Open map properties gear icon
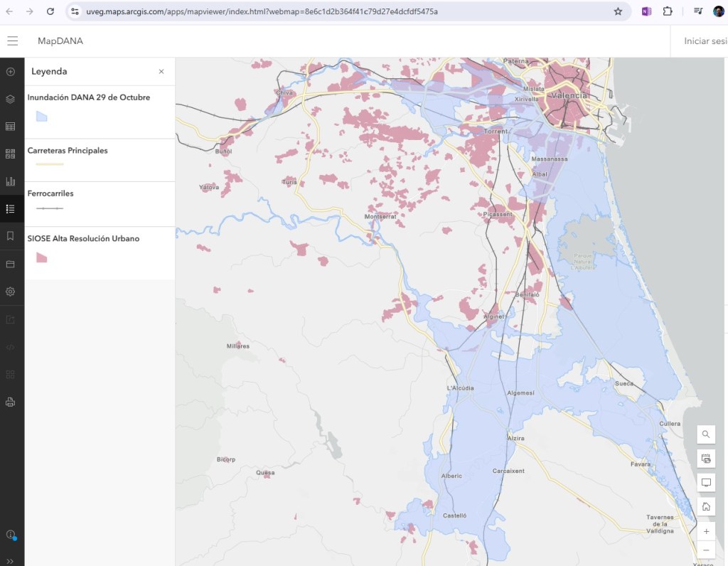Image resolution: width=728 pixels, height=566 pixels. click(x=11, y=292)
